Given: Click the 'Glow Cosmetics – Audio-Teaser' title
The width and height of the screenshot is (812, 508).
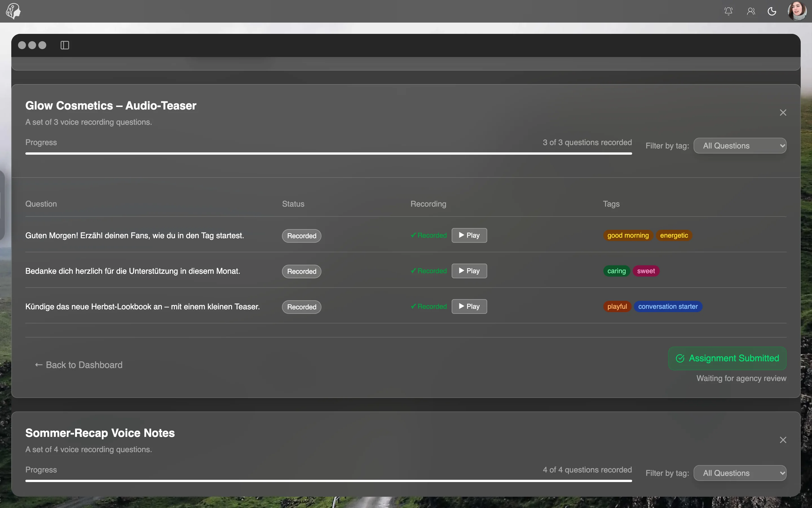Looking at the screenshot, I should point(111,106).
